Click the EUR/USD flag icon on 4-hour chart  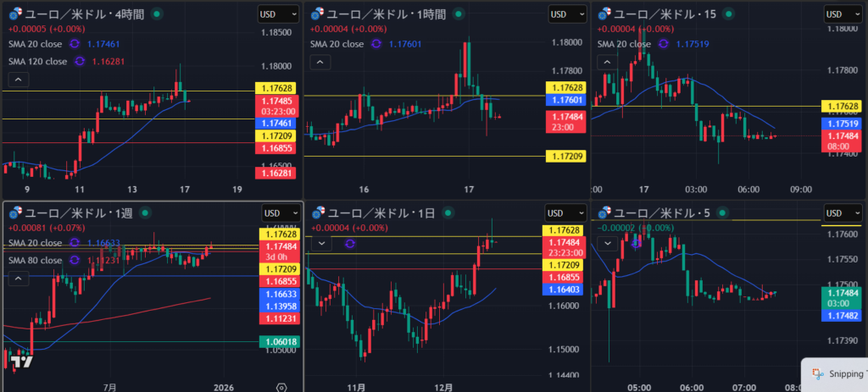tap(14, 14)
